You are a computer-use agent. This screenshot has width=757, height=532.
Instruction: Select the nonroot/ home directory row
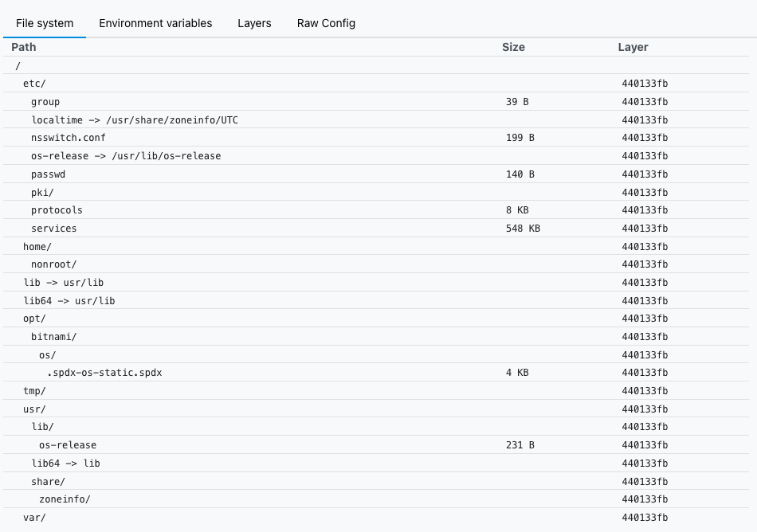pyautogui.click(x=53, y=264)
